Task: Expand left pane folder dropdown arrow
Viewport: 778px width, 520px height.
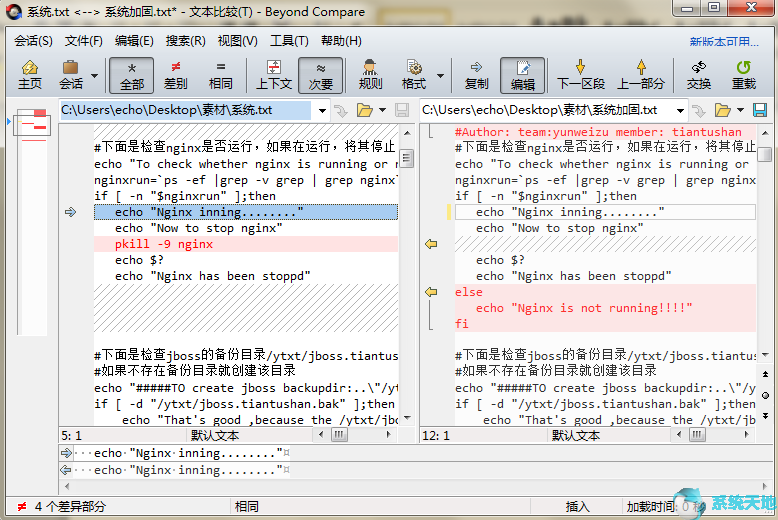Action: tap(383, 110)
